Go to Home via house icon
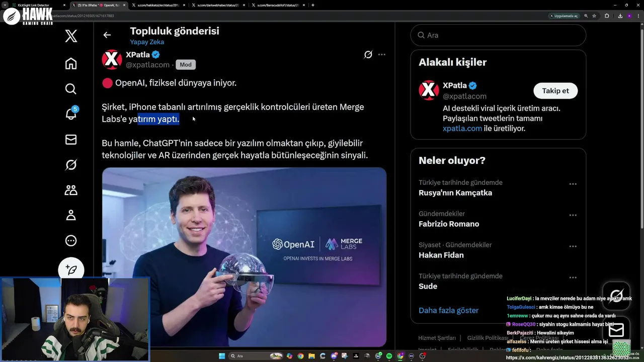This screenshot has width=644, height=362. pos(71,63)
